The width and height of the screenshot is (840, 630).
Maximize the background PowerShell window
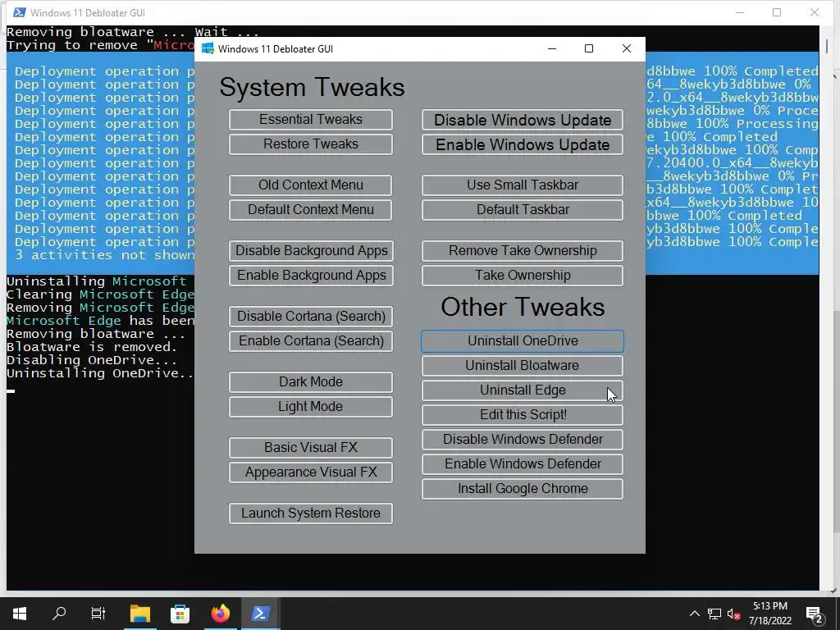click(777, 12)
